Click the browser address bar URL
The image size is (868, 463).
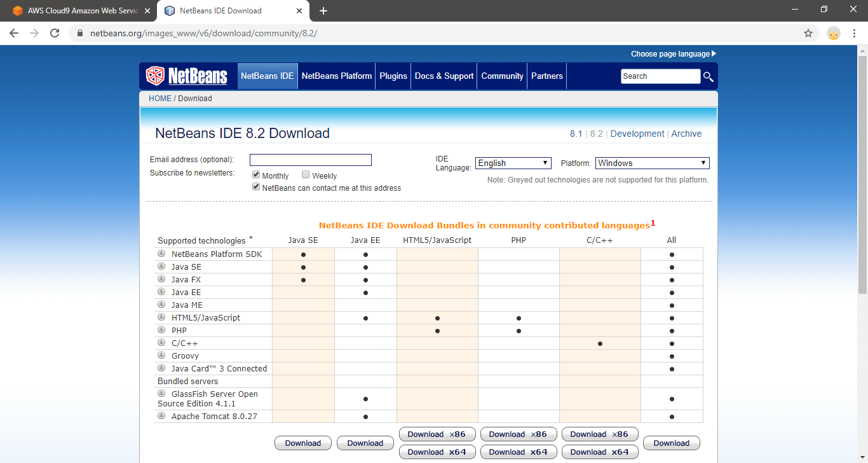click(x=203, y=33)
